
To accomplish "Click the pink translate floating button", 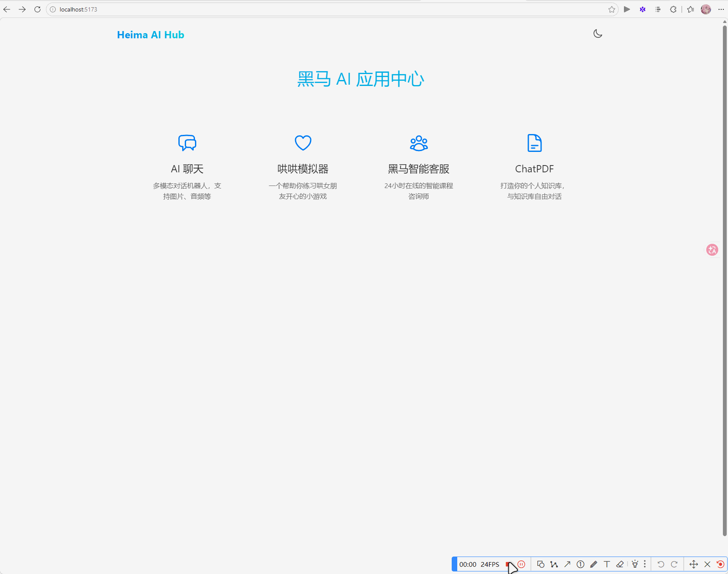I will pyautogui.click(x=712, y=250).
